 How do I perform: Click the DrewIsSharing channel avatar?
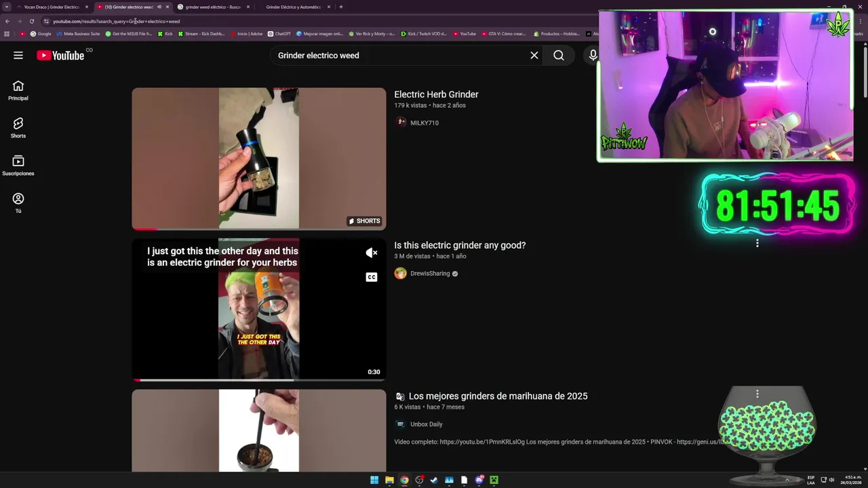[x=401, y=274]
